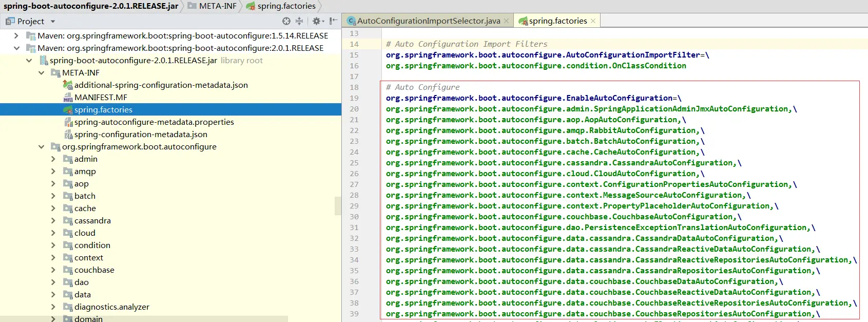Screen dimensions: 868x322
Task: Click the MANIFEST.MF file icon
Action: [68, 98]
